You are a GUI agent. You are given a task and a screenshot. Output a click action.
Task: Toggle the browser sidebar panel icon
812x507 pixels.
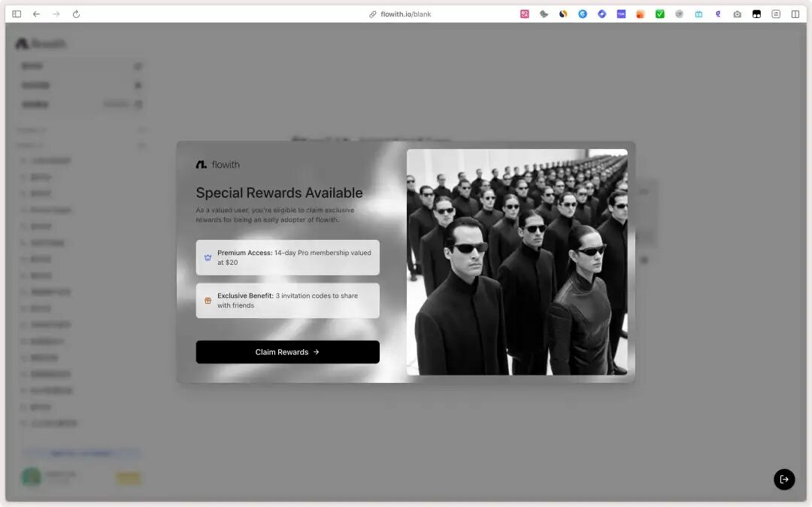click(x=17, y=14)
